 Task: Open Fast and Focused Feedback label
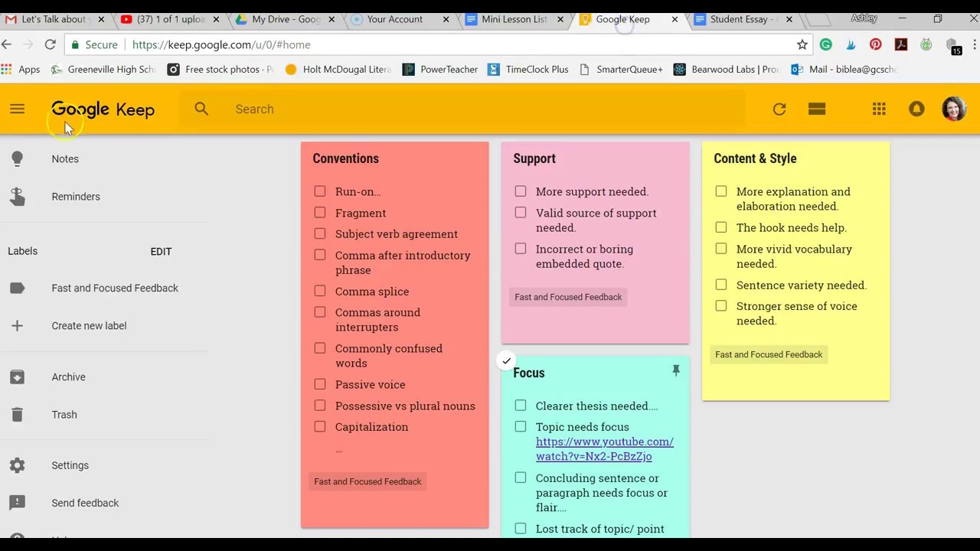[115, 288]
